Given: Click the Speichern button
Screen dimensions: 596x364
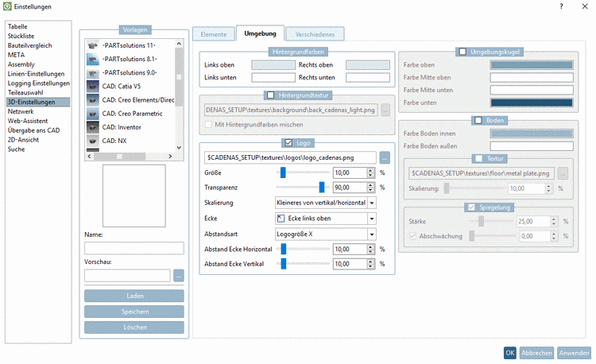Looking at the screenshot, I should click(134, 312).
